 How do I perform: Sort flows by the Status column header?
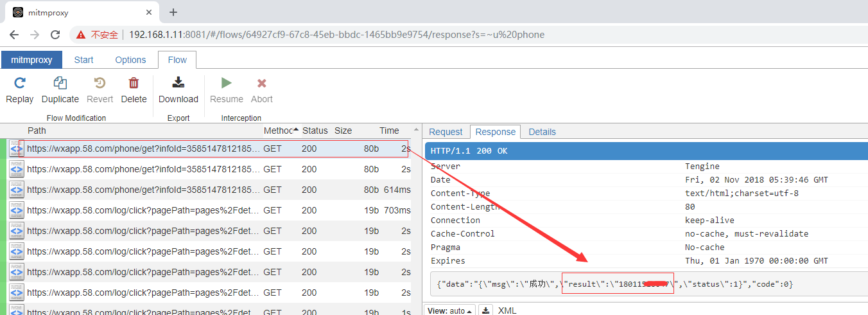coord(315,130)
